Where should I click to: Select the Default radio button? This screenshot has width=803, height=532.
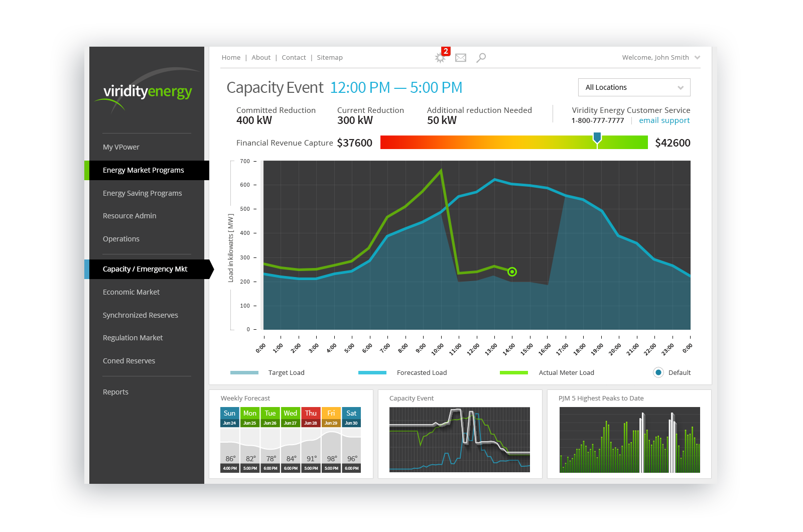point(658,372)
